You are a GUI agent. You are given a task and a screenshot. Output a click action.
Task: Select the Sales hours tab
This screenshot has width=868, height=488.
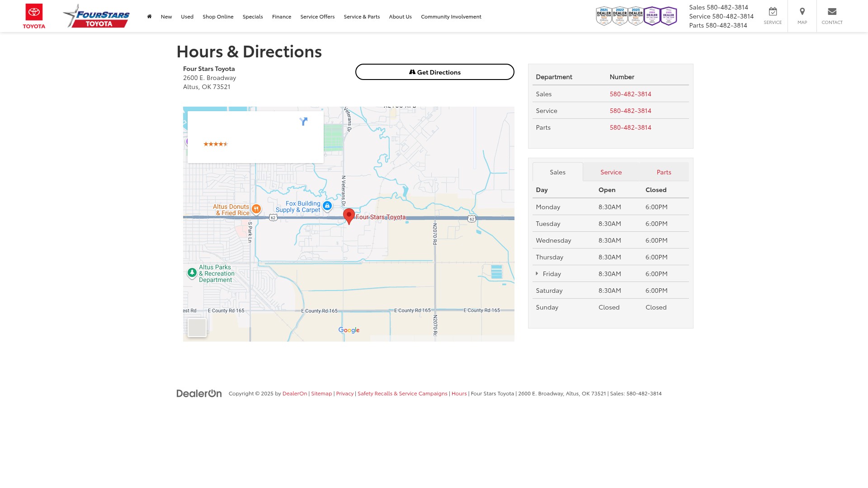557,172
